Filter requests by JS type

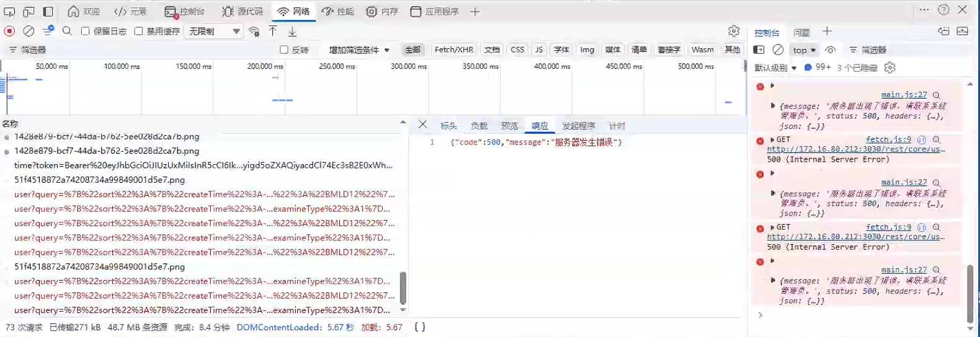539,50
